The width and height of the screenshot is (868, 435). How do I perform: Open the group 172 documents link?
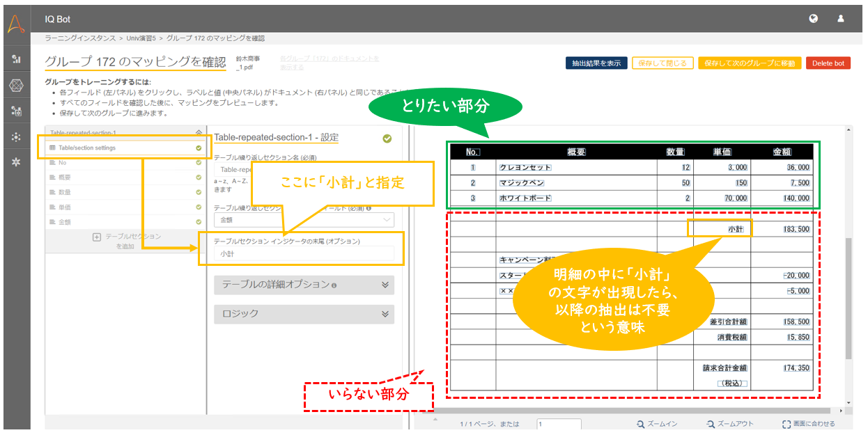click(x=330, y=63)
